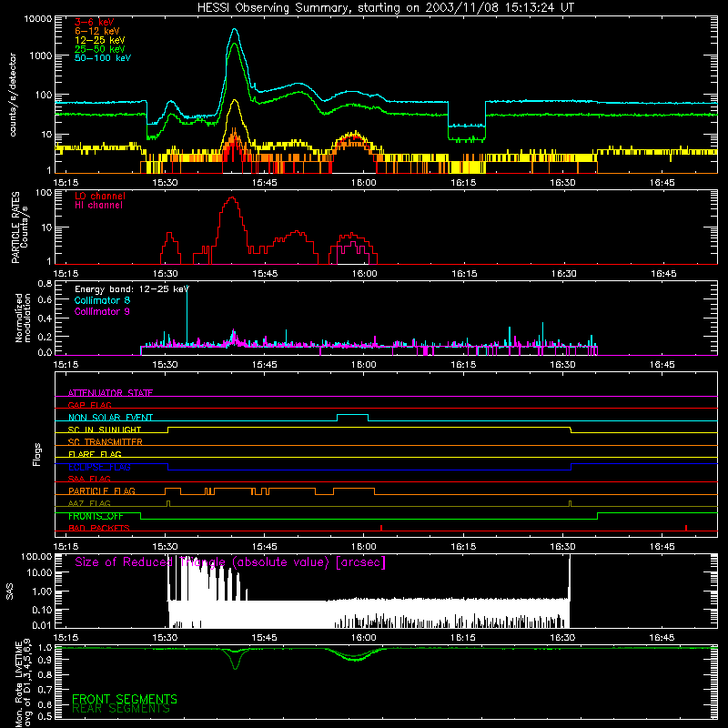Click the bad packets marker near 16:02

[381, 528]
